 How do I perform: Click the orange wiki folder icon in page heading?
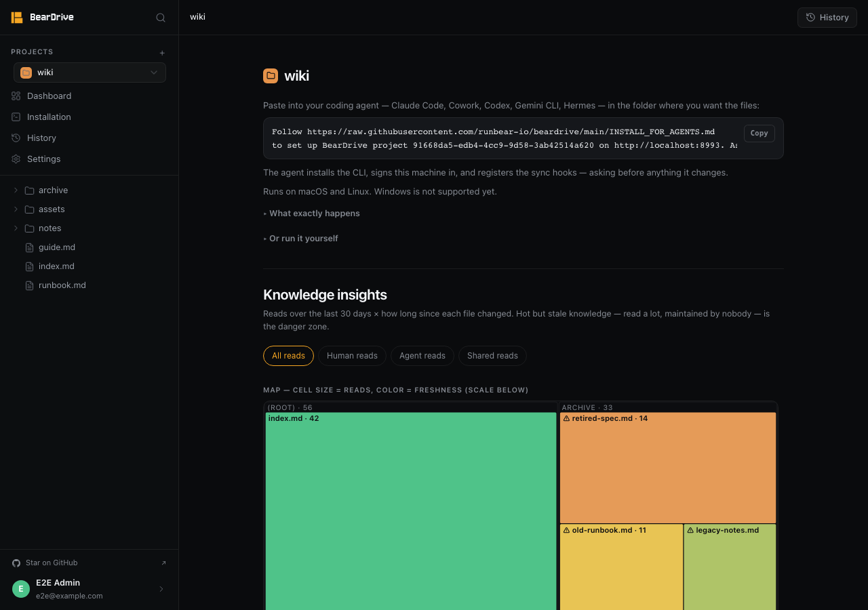[x=271, y=76]
